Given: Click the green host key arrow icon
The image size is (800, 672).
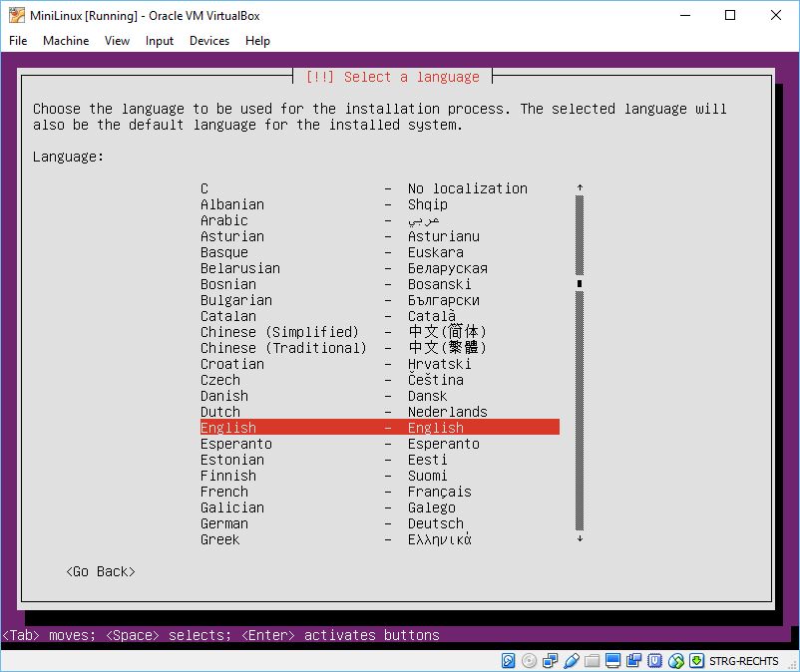Looking at the screenshot, I should pyautogui.click(x=696, y=661).
